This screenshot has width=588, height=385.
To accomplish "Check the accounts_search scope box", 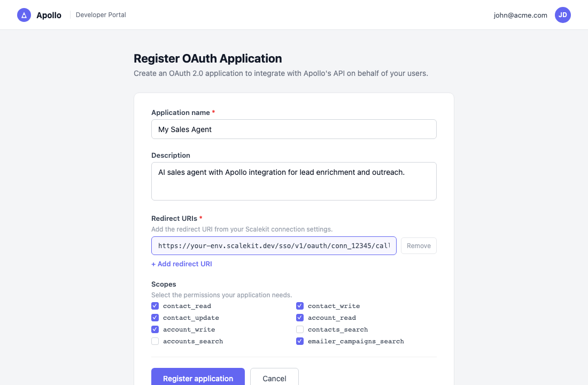I will click(x=155, y=341).
